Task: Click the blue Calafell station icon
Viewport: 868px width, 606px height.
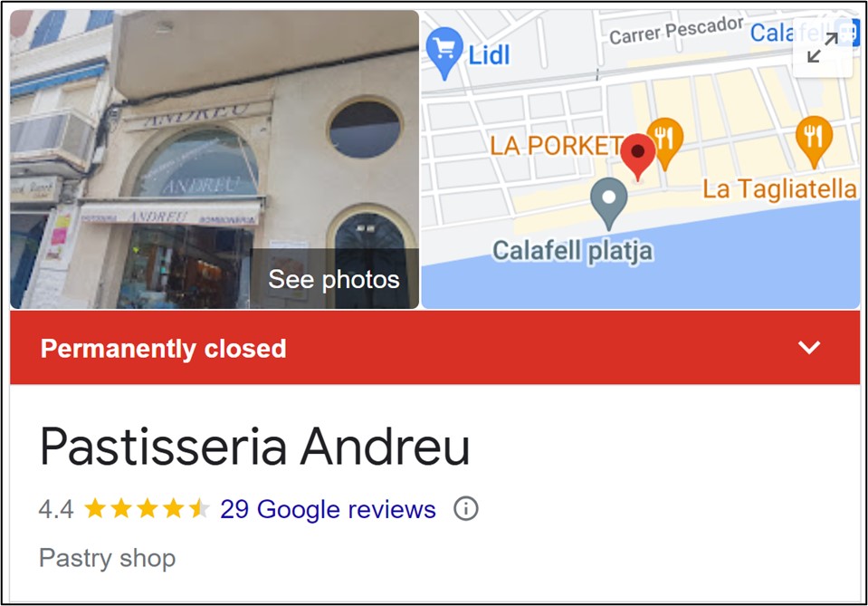Action: coord(847,32)
